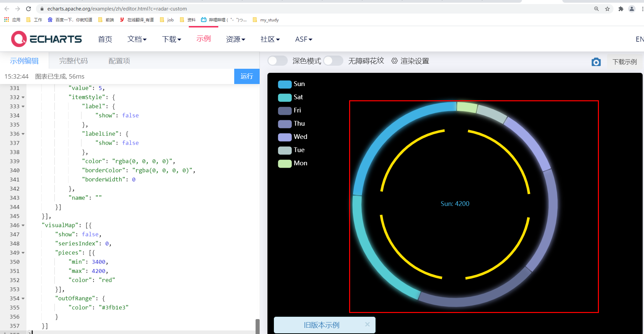Open the 下载 dropdown menu

click(x=172, y=39)
